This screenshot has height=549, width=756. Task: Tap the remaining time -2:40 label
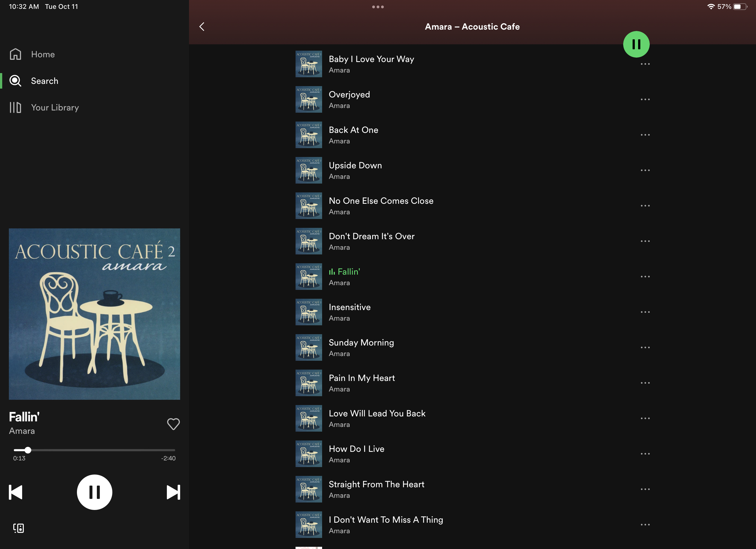click(168, 458)
